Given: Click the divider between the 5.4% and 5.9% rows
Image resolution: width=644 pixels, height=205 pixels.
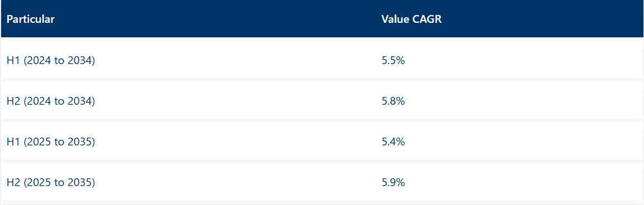Looking at the screenshot, I should point(322,162).
